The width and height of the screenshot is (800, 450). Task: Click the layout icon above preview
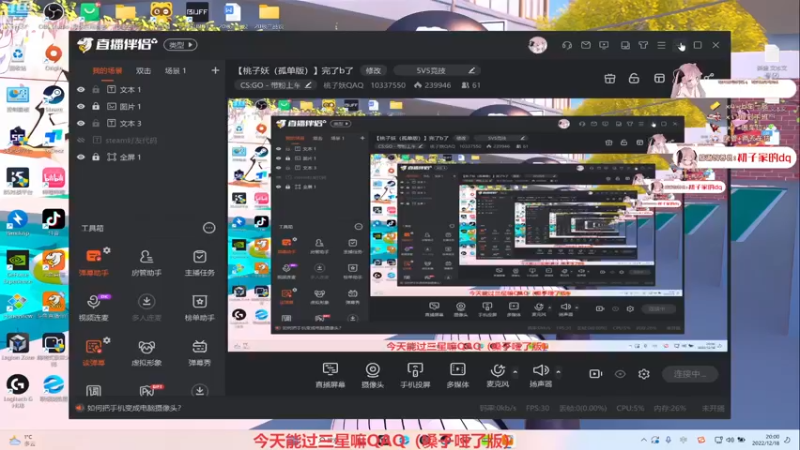pos(659,79)
